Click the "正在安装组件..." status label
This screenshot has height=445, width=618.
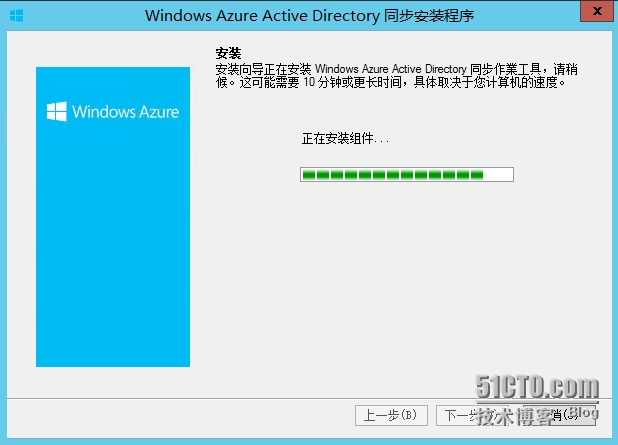click(345, 138)
